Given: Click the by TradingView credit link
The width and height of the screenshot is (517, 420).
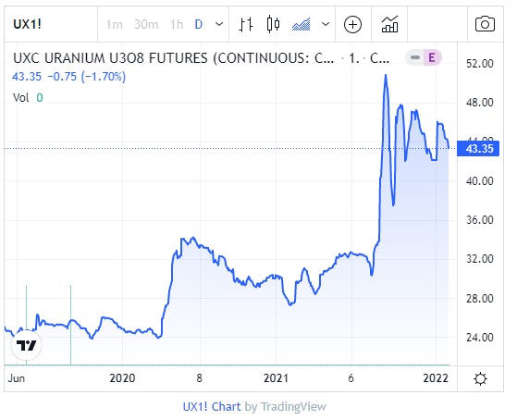Looking at the screenshot, I should point(285,406).
